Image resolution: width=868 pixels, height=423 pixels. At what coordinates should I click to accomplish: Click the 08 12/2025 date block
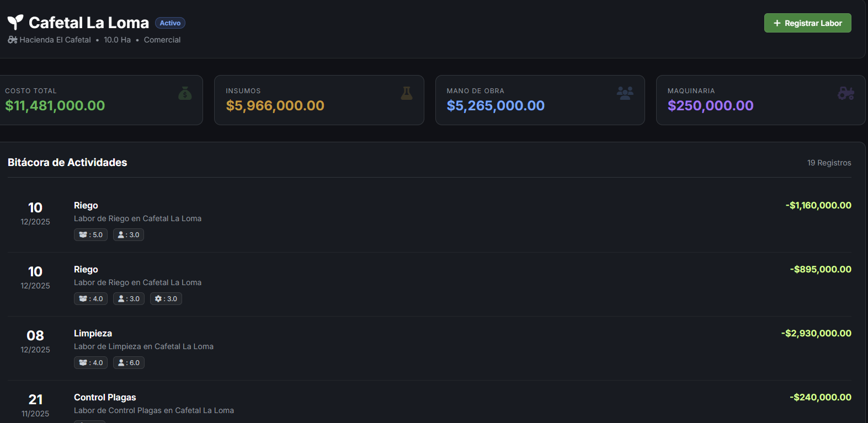(x=35, y=341)
